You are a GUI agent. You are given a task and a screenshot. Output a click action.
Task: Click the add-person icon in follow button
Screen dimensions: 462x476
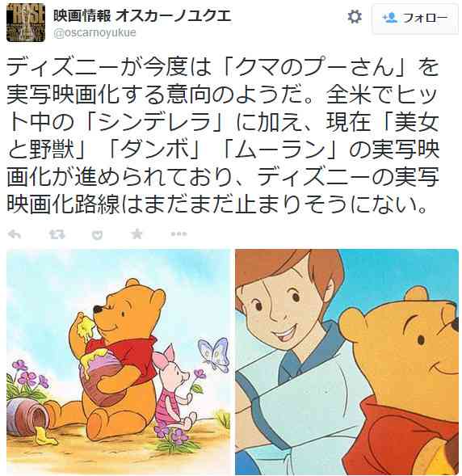[x=389, y=18]
